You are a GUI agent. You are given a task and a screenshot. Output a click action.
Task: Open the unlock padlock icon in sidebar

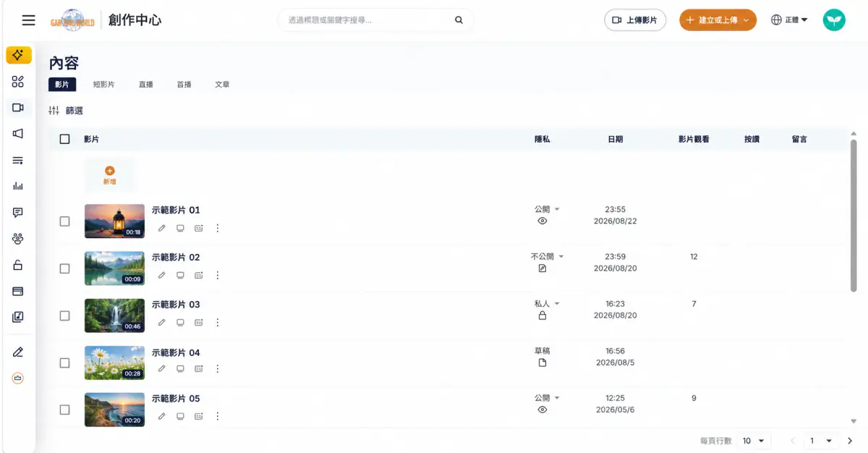pos(18,265)
